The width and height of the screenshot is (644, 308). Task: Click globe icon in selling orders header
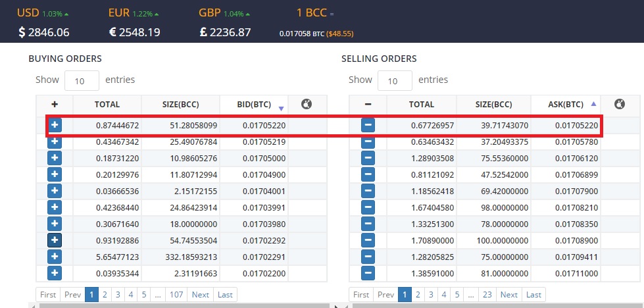619,104
